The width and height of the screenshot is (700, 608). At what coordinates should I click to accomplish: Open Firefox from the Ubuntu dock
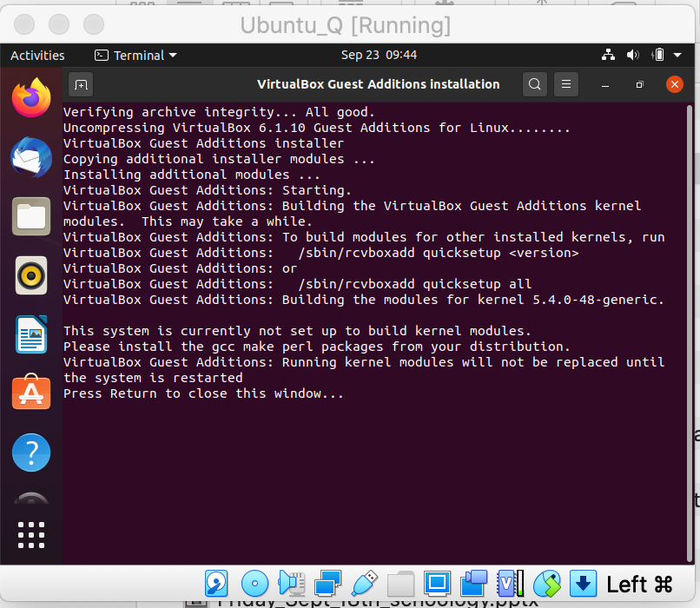[31, 97]
